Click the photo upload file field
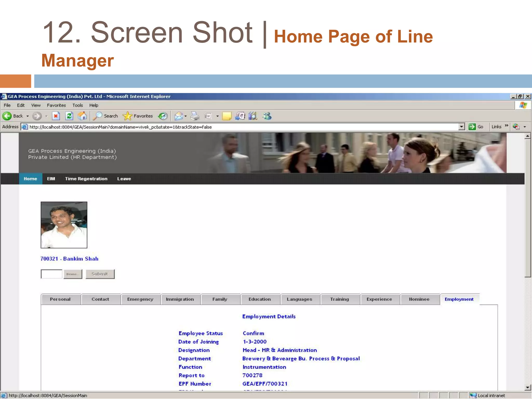 tap(51, 274)
